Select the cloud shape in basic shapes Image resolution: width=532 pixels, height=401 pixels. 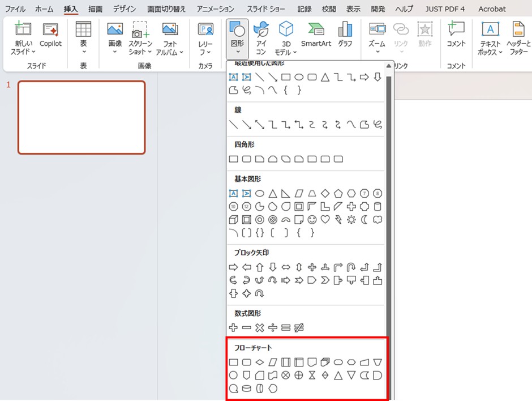coord(377,219)
